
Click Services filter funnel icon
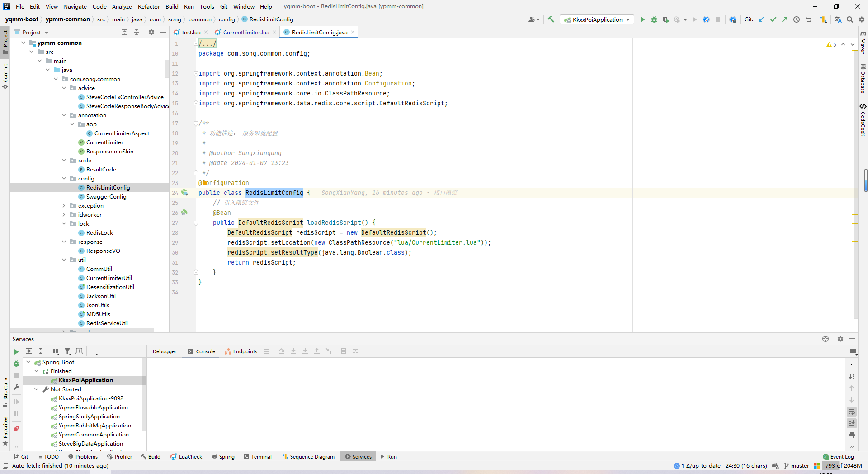coord(68,351)
